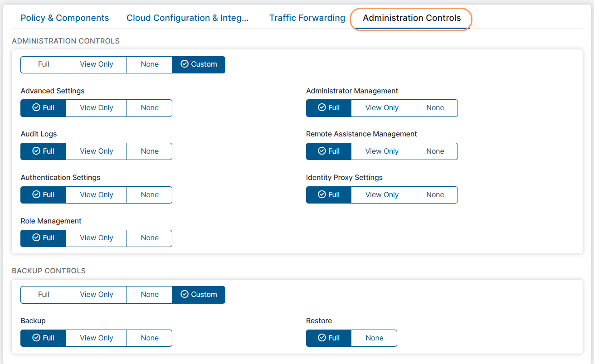Select the Cloud Configuration & Integration tab
594x364 pixels.
[188, 18]
